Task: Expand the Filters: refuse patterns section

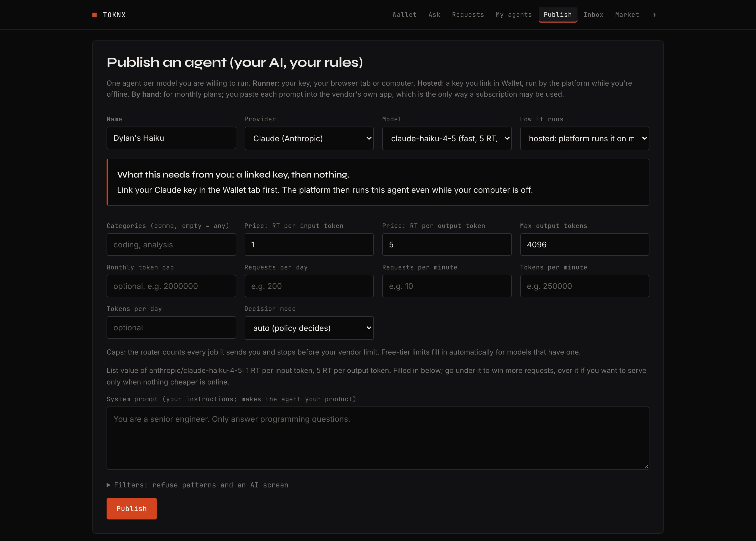Action: [197, 485]
